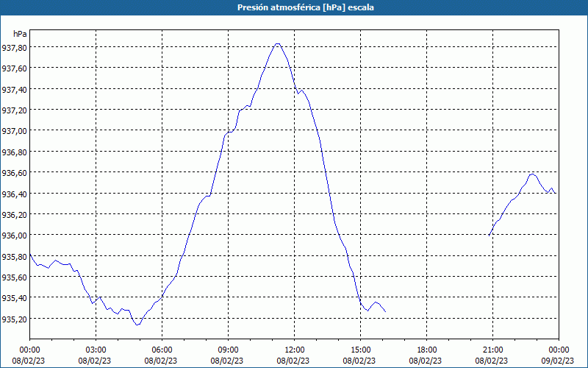
Task: Click the pressure curve's lowest dip before 06:00
Action: [137, 325]
